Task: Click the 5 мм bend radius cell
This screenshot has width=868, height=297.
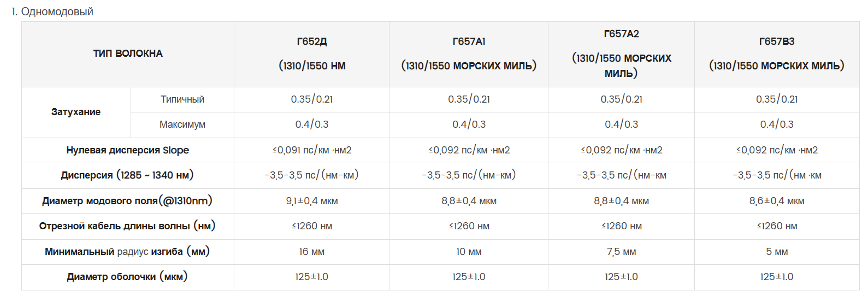Action: click(x=777, y=252)
